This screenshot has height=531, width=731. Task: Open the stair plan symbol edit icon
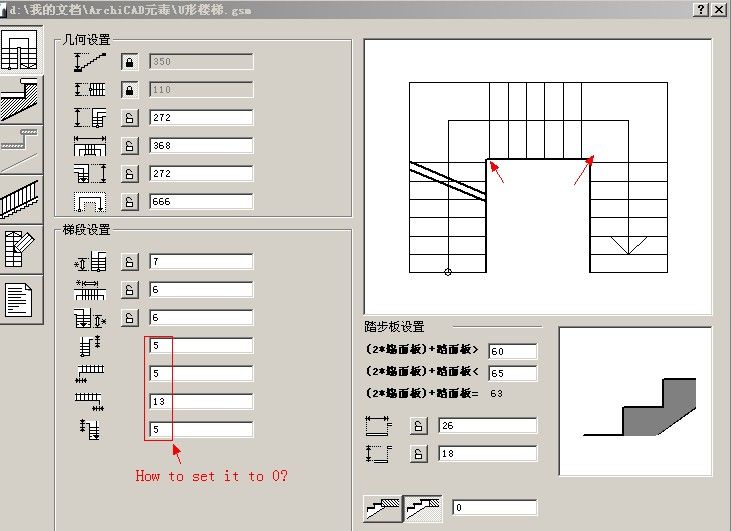tap(20, 249)
